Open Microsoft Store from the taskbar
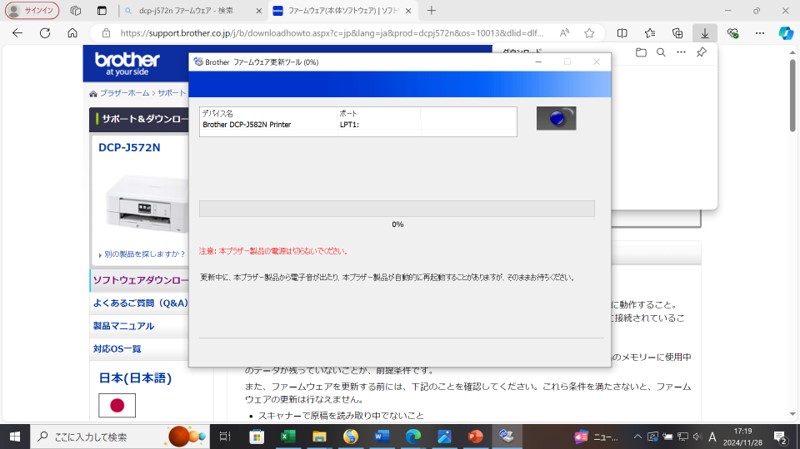 (257, 437)
